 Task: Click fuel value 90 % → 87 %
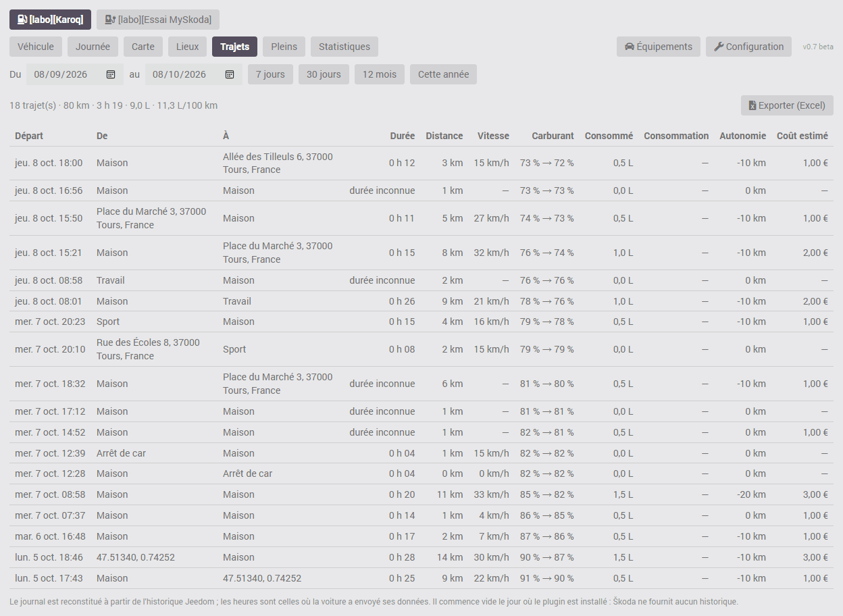coord(547,557)
